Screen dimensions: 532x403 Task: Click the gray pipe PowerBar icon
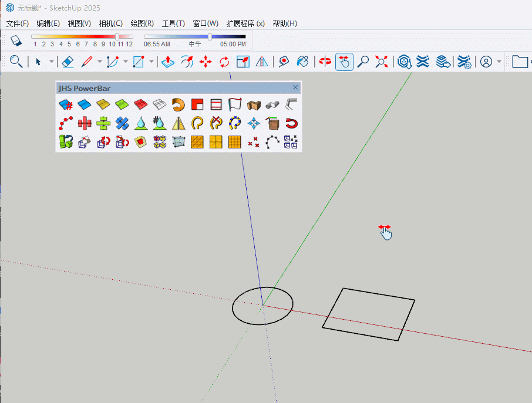point(272,105)
